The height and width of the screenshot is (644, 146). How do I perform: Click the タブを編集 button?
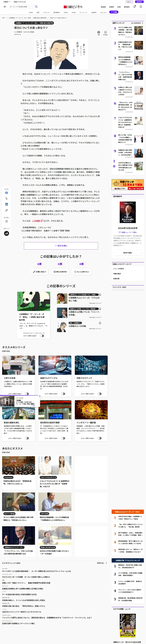coord(114,12)
